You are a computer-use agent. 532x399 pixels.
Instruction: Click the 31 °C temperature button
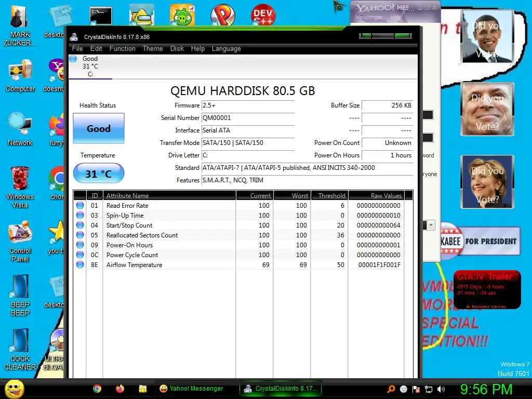coord(99,174)
